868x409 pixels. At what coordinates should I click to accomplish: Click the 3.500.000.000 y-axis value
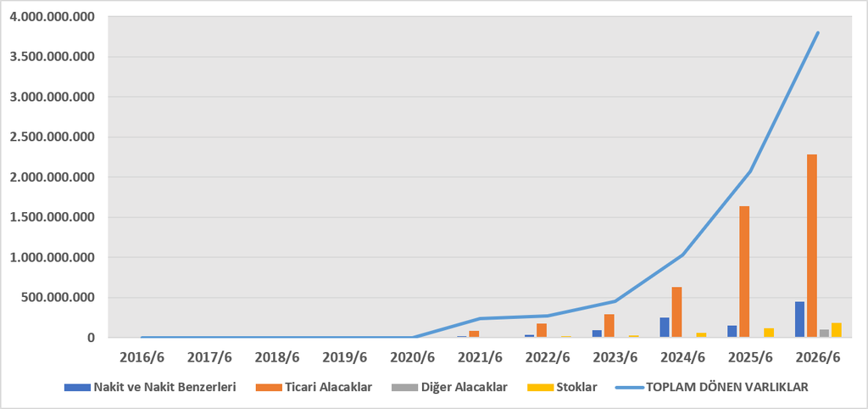pyautogui.click(x=52, y=57)
